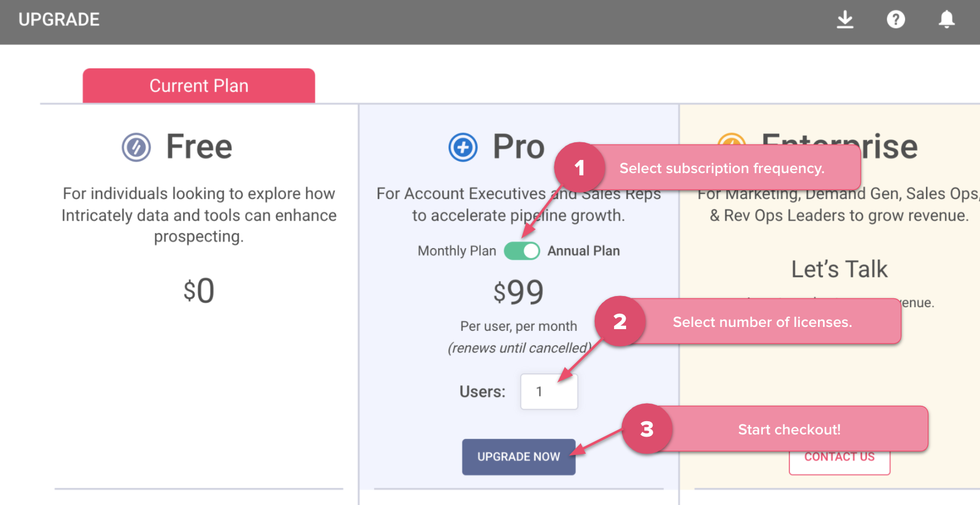Click the UPGRADE NOW button
980x505 pixels.
(519, 456)
